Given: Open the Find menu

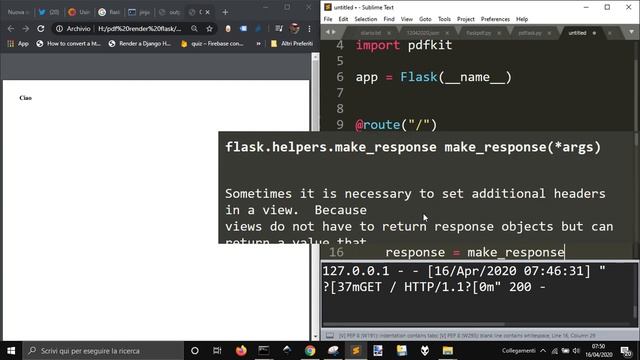Looking at the screenshot, I should pyautogui.click(x=389, y=19).
